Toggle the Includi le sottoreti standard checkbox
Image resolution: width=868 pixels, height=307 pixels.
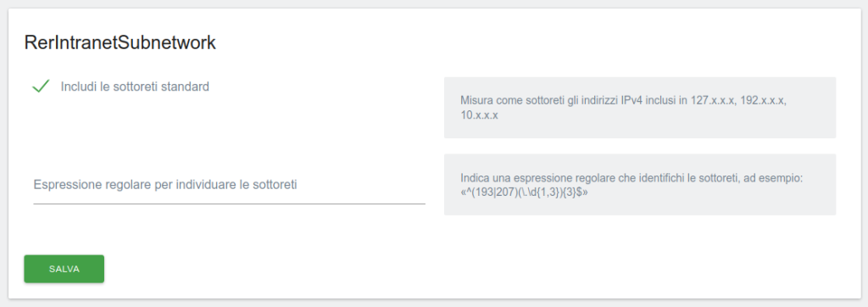pyautogui.click(x=41, y=87)
